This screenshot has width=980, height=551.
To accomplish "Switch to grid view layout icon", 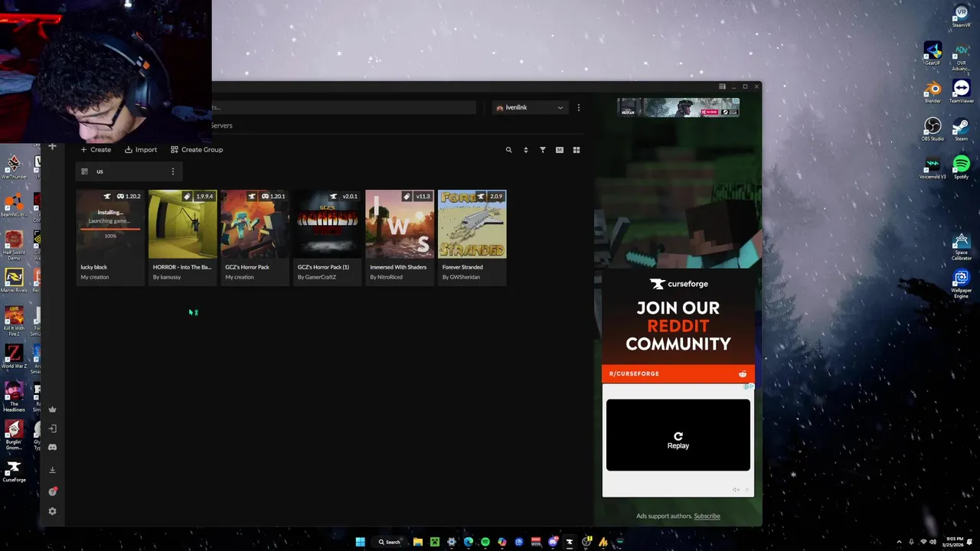I will [x=577, y=150].
